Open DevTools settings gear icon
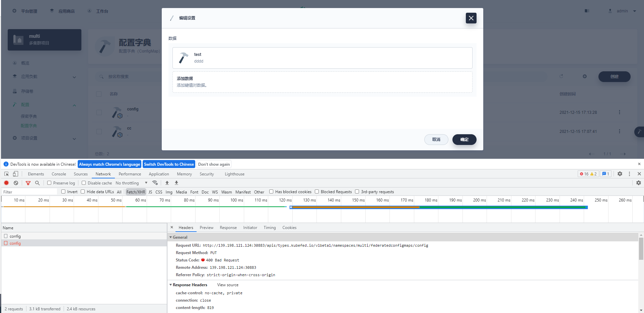The image size is (644, 313). point(620,174)
